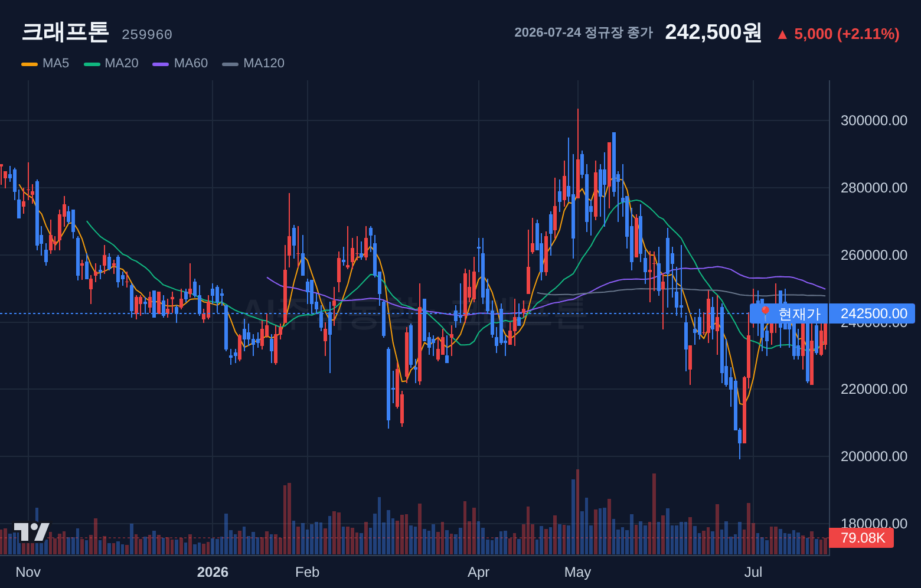Screen dimensions: 921x588
Task: Select the 2026 label on time axis
Action: pos(213,572)
